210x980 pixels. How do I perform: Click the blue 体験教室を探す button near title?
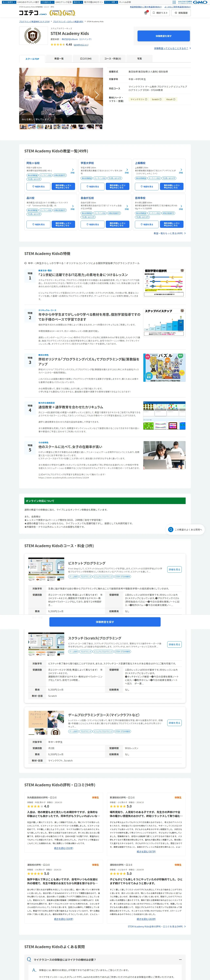[x=164, y=36]
